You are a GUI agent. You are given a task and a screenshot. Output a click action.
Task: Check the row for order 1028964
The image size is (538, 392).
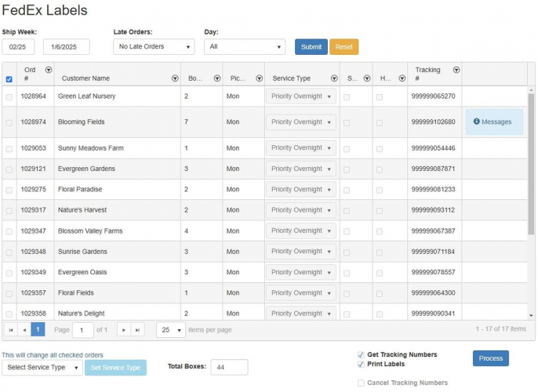pyautogui.click(x=9, y=97)
